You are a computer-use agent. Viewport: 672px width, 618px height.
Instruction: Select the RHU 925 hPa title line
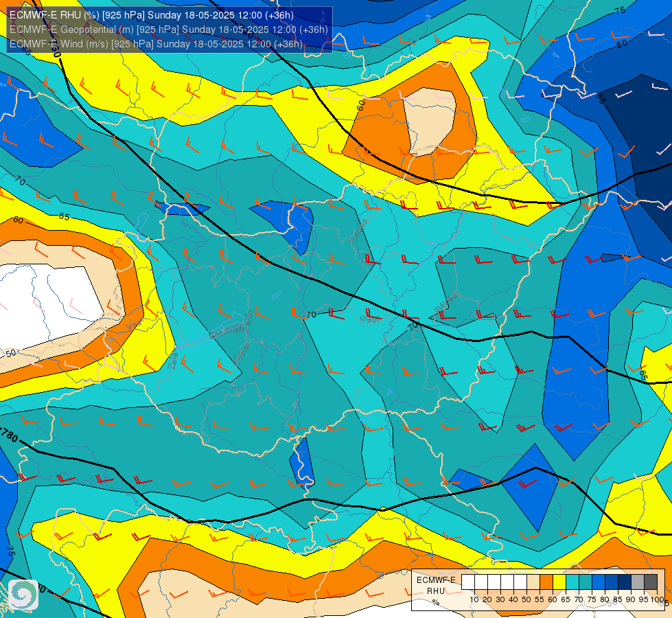(x=151, y=15)
